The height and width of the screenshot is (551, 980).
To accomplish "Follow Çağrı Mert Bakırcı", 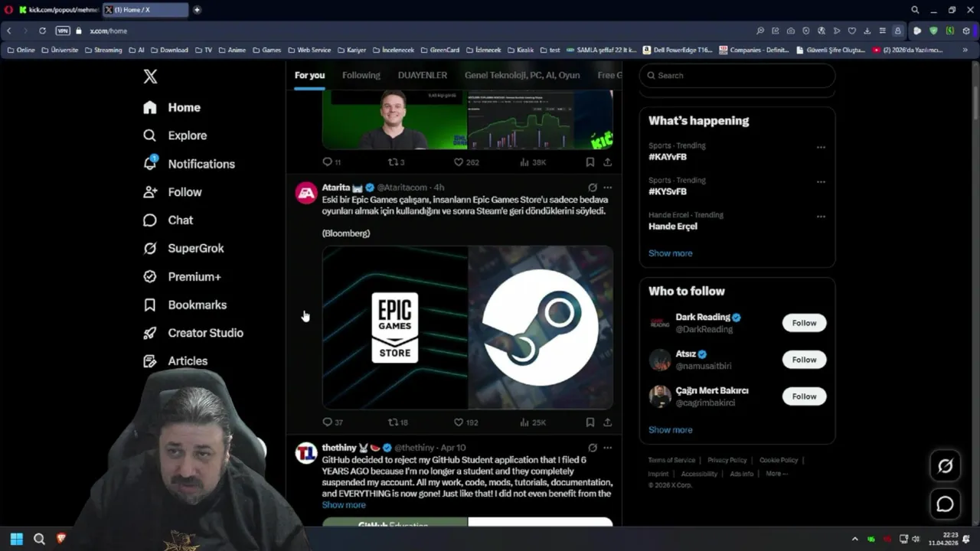I will (x=804, y=396).
